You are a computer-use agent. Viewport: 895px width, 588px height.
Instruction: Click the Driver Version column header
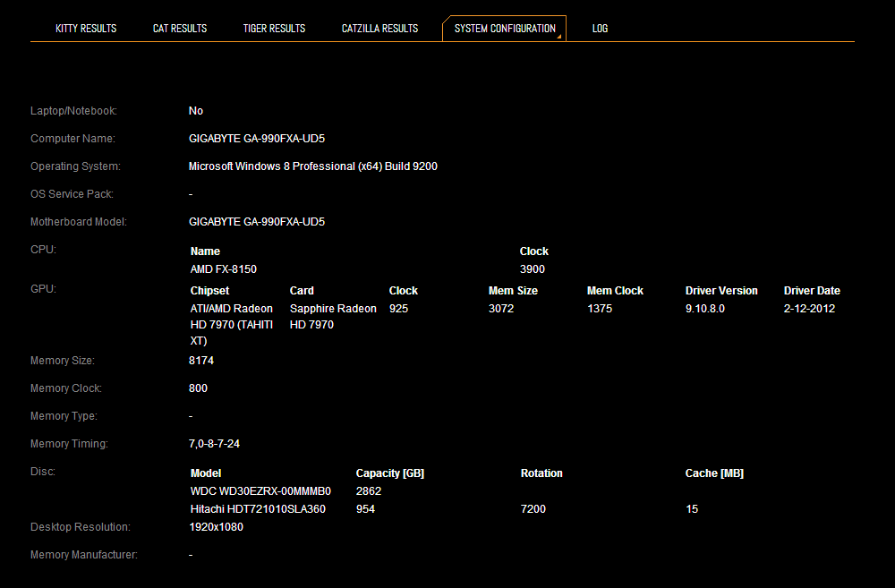[721, 291]
